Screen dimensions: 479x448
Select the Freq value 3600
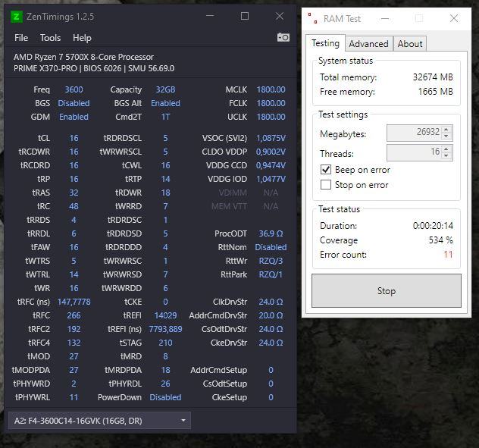tap(74, 89)
